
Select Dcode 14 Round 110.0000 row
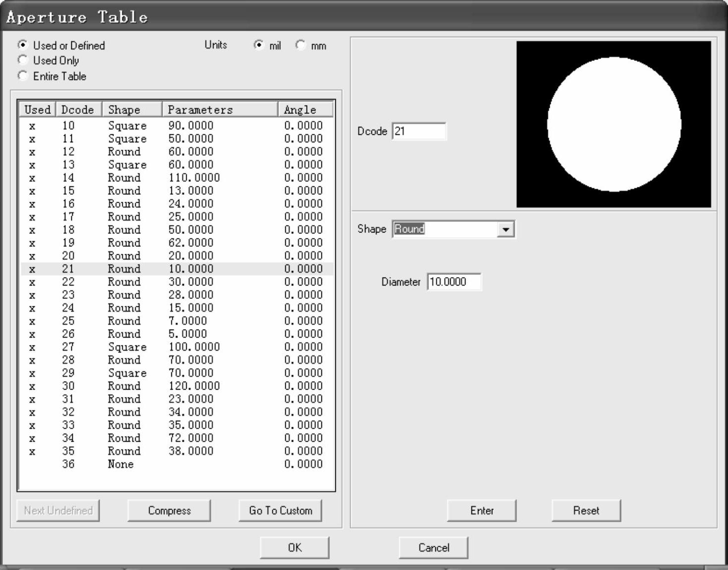[177, 178]
